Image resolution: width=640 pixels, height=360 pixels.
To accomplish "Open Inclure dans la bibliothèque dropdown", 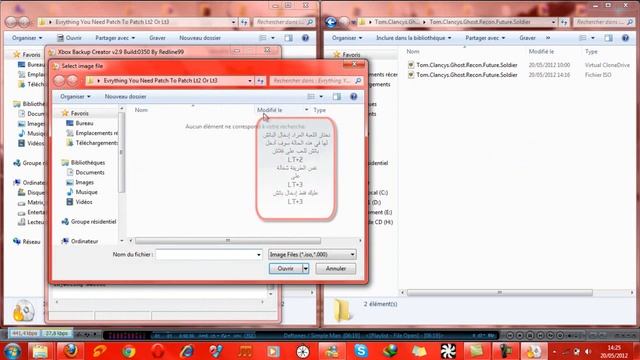I will point(413,38).
